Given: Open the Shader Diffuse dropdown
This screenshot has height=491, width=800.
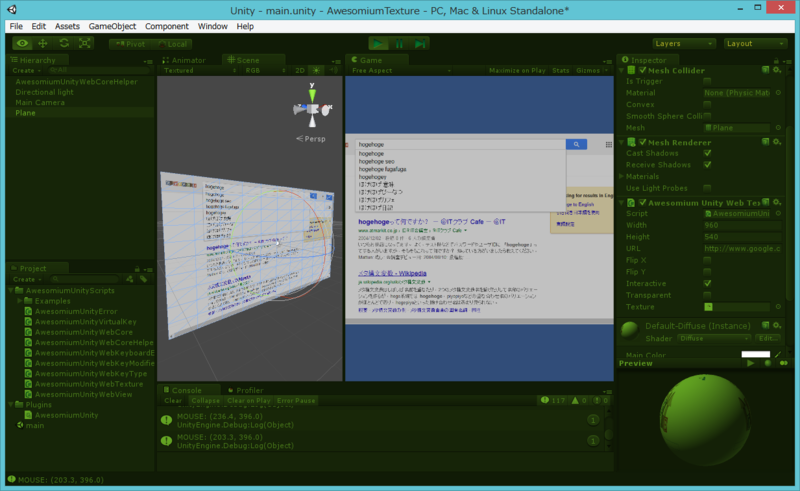Looking at the screenshot, I should (x=714, y=338).
